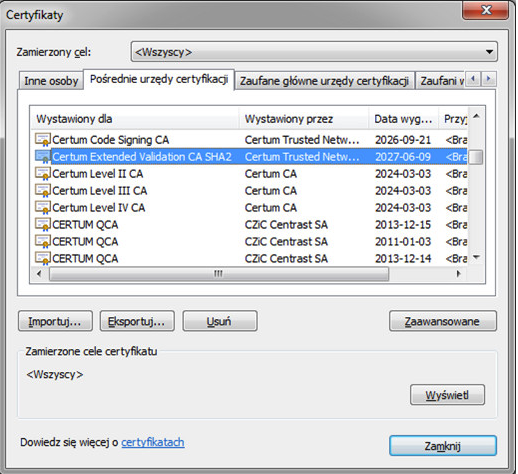Open the Zamierzony cel dropdown
The image size is (518, 474).
click(314, 52)
